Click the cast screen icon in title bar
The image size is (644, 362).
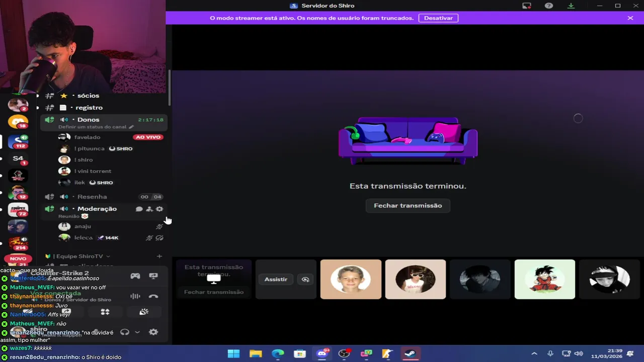527,6
